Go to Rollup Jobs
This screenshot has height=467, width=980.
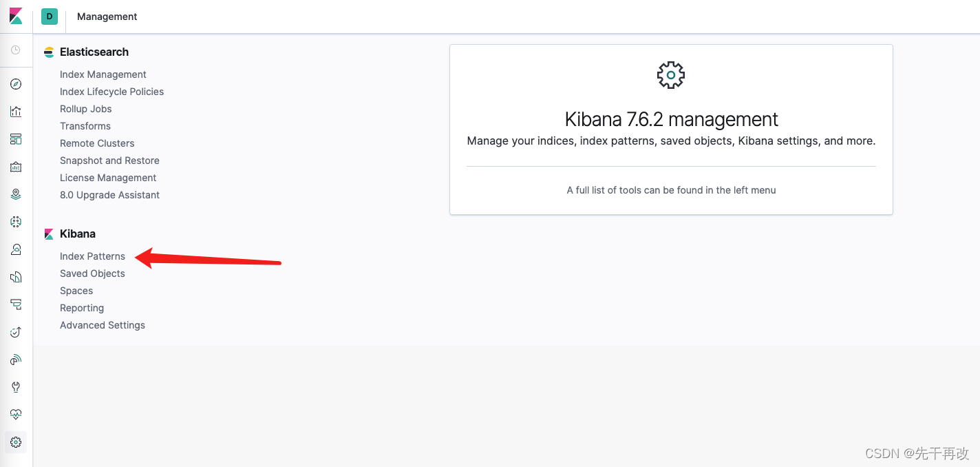click(x=85, y=109)
